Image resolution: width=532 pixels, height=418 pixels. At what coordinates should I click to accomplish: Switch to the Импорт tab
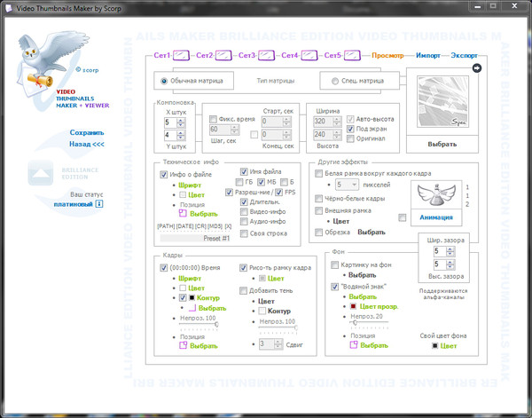(427, 56)
